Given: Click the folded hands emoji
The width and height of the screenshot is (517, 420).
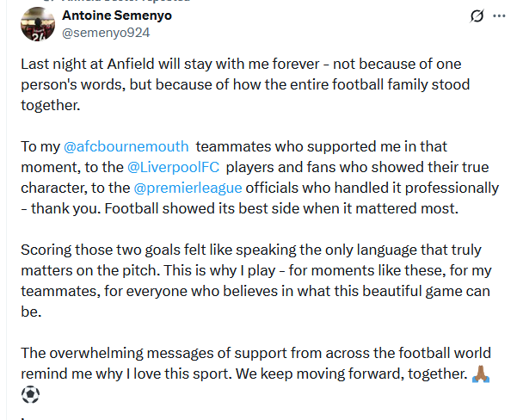Looking at the screenshot, I should (480, 374).
